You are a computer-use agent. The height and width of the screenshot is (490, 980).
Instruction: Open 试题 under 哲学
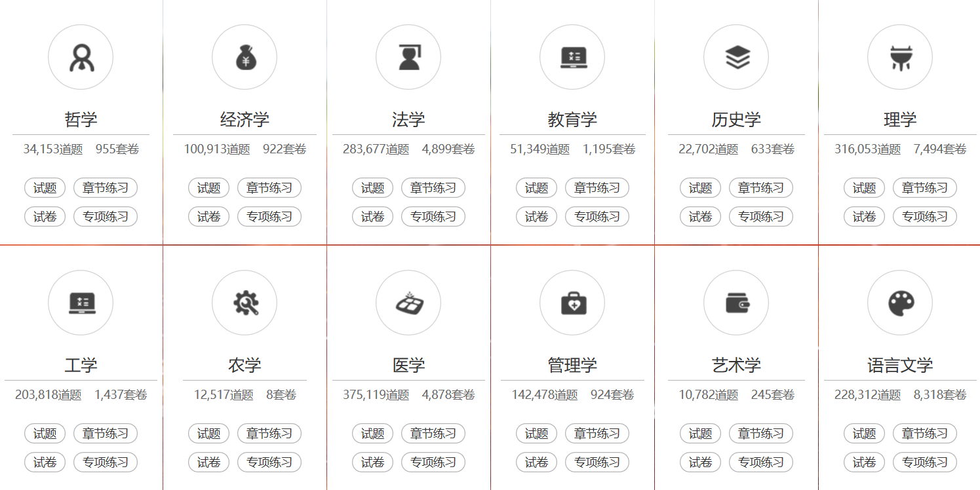coord(45,188)
